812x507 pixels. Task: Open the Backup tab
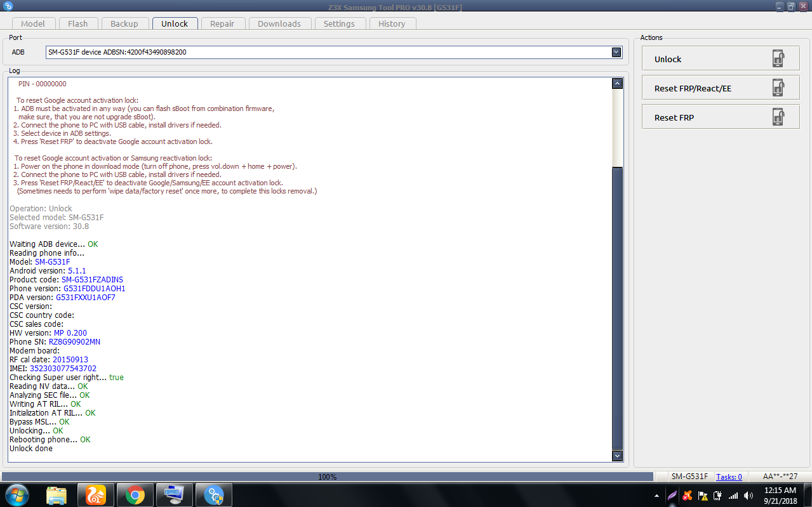[x=124, y=23]
